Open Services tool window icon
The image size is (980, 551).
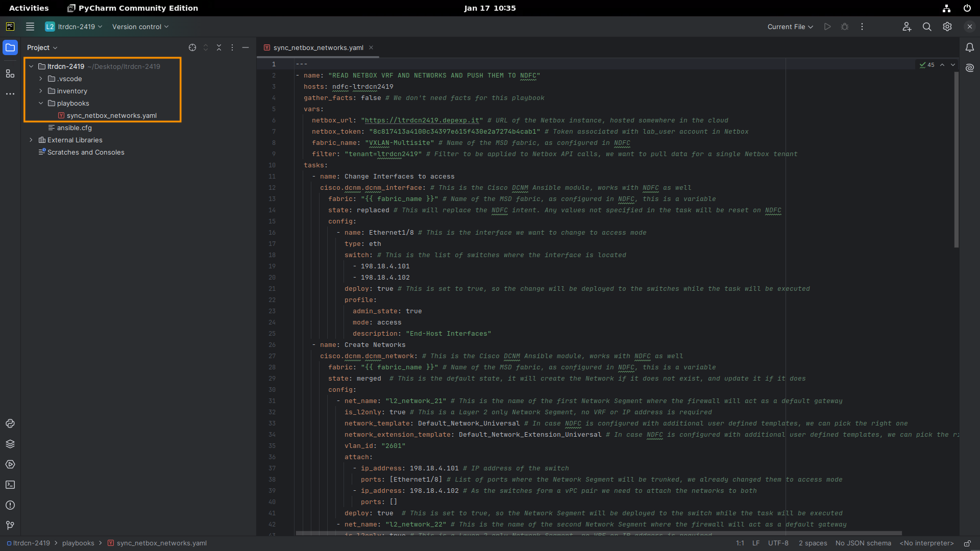(10, 464)
